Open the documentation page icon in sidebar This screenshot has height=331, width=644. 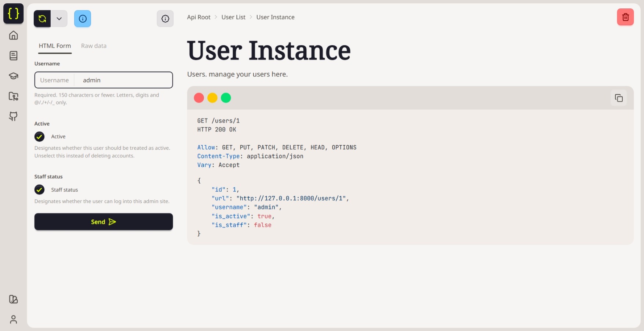pos(14,55)
